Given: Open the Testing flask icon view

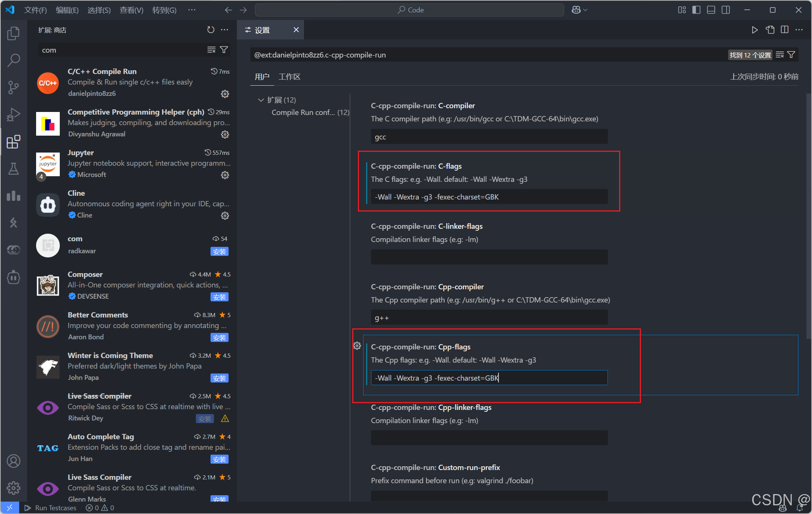Looking at the screenshot, I should (14, 169).
